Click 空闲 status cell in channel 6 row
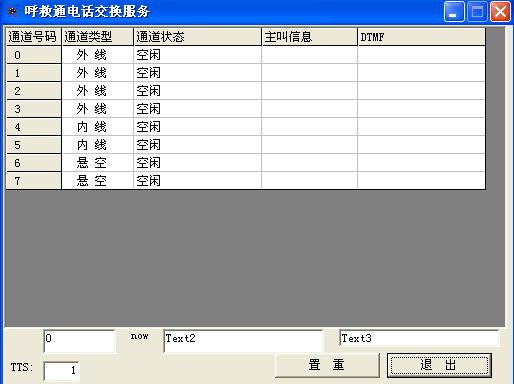Viewport: 514px width, 384px height. click(198, 163)
